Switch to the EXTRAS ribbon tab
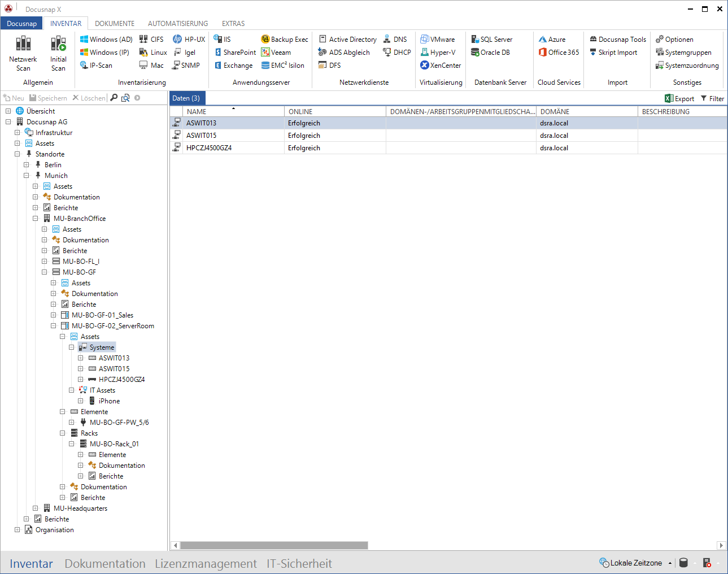The image size is (728, 574). coord(233,24)
